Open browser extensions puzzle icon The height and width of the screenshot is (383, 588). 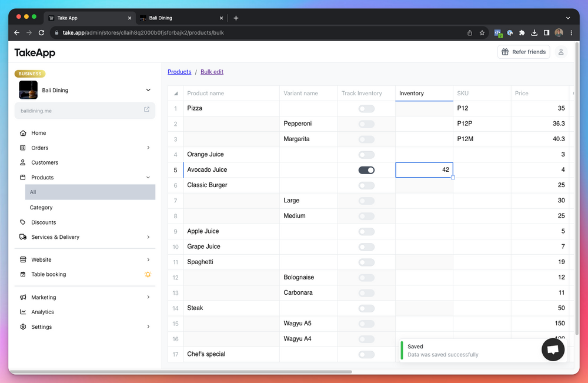tap(522, 32)
